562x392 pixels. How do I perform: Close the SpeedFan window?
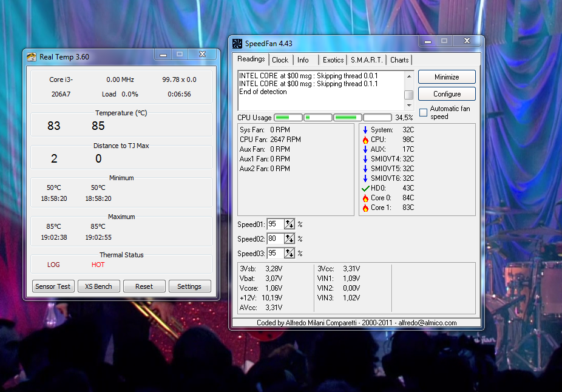[x=467, y=41]
